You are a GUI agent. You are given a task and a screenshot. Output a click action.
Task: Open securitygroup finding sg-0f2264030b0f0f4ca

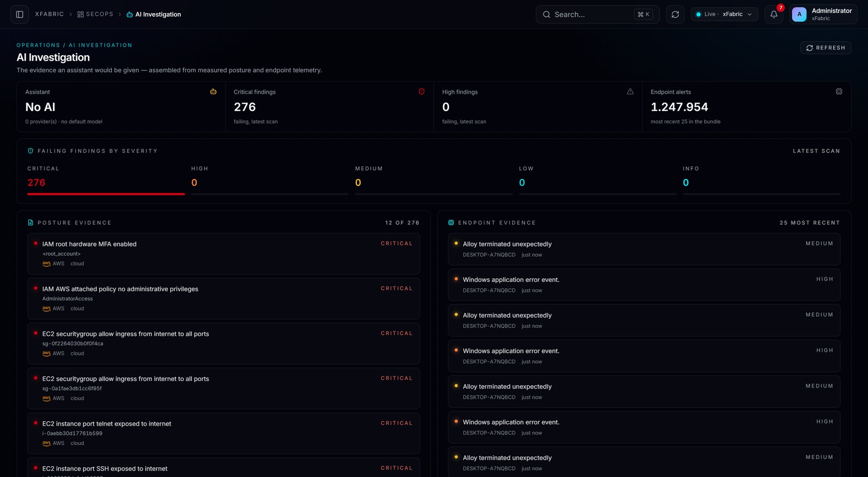224,344
